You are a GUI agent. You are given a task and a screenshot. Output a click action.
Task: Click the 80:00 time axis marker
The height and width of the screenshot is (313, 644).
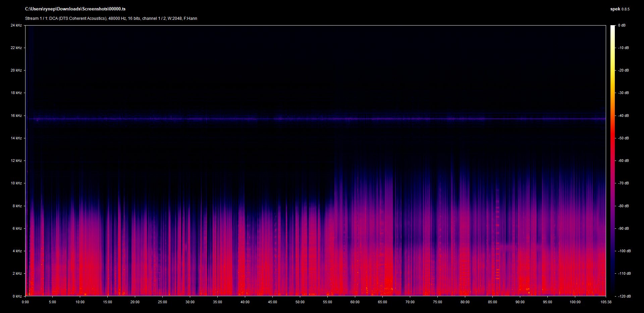(x=465, y=302)
